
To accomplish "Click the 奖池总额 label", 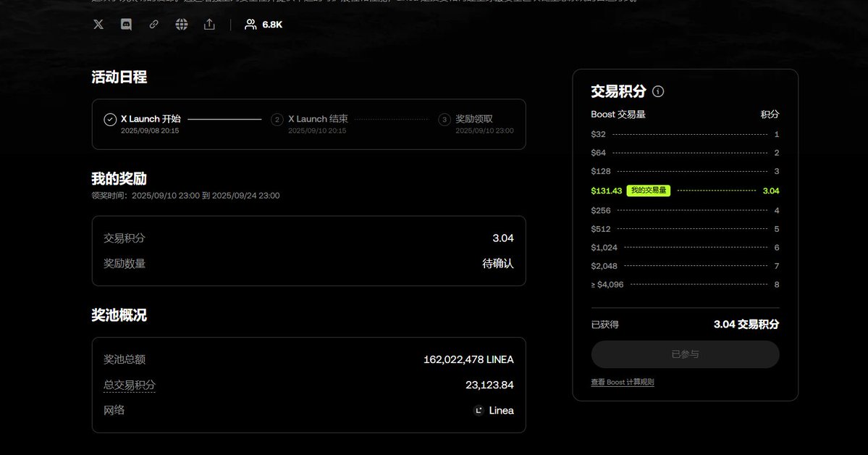I will point(125,359).
